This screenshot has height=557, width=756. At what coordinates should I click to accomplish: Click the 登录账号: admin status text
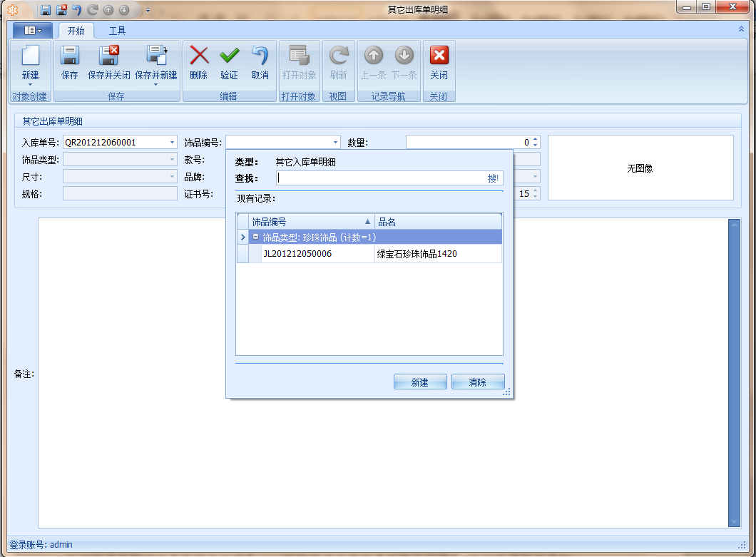point(41,544)
